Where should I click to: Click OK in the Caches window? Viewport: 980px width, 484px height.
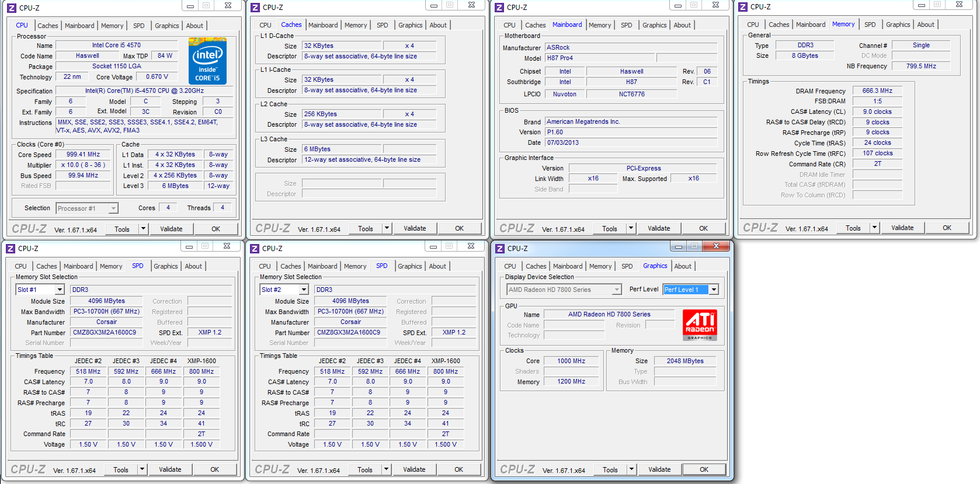[460, 228]
